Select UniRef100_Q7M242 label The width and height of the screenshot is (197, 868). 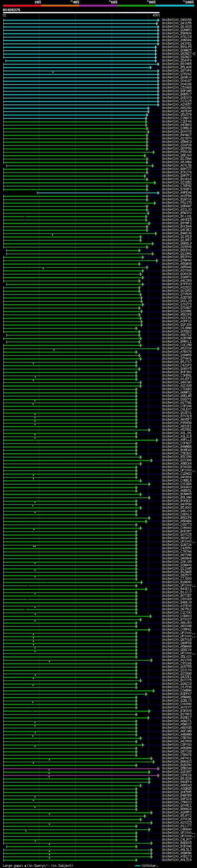(x=177, y=74)
